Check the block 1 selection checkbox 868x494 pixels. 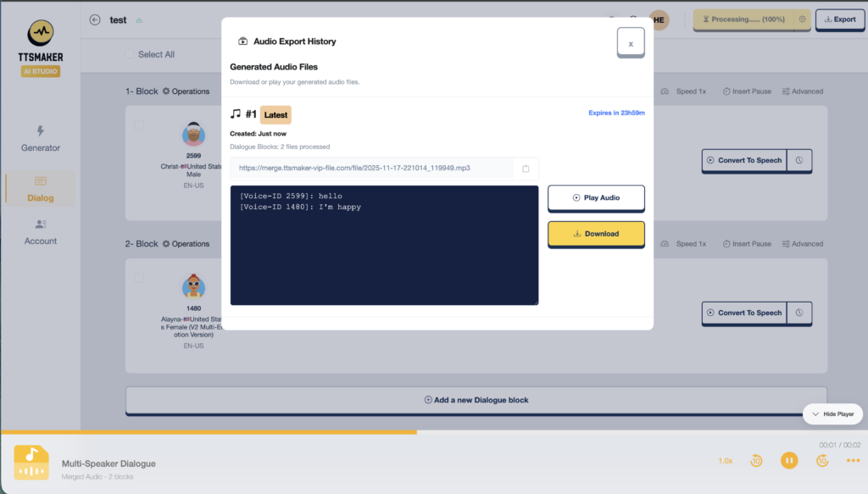tap(139, 125)
